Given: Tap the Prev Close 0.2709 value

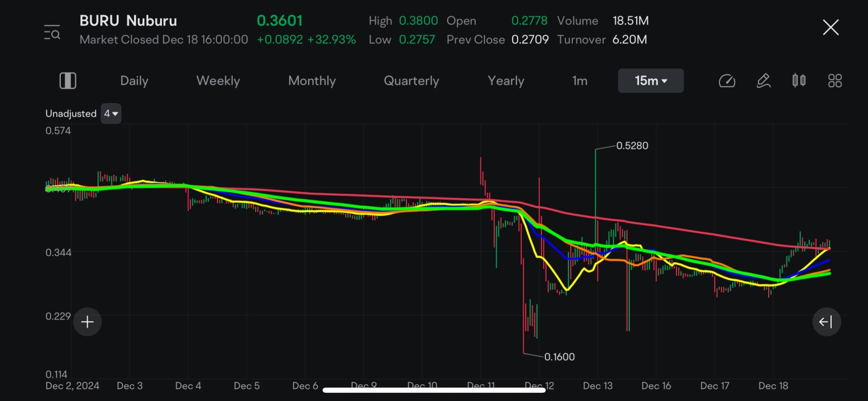Looking at the screenshot, I should pyautogui.click(x=530, y=40).
